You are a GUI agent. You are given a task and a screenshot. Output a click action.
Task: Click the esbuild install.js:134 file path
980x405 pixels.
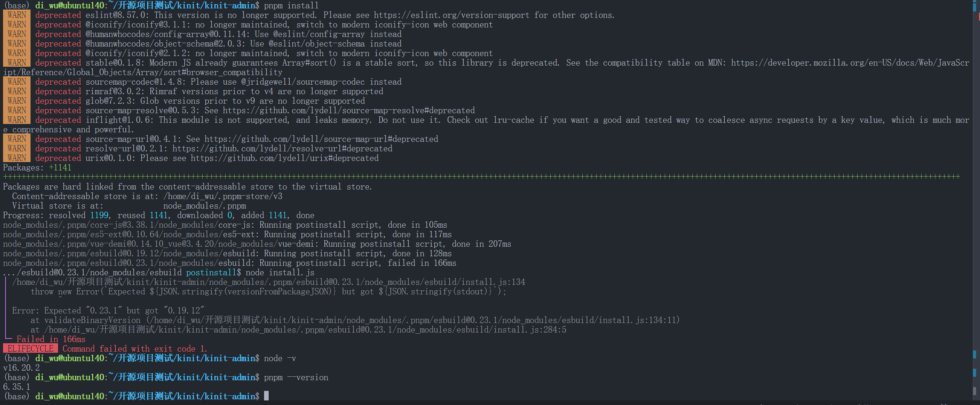tap(269, 282)
